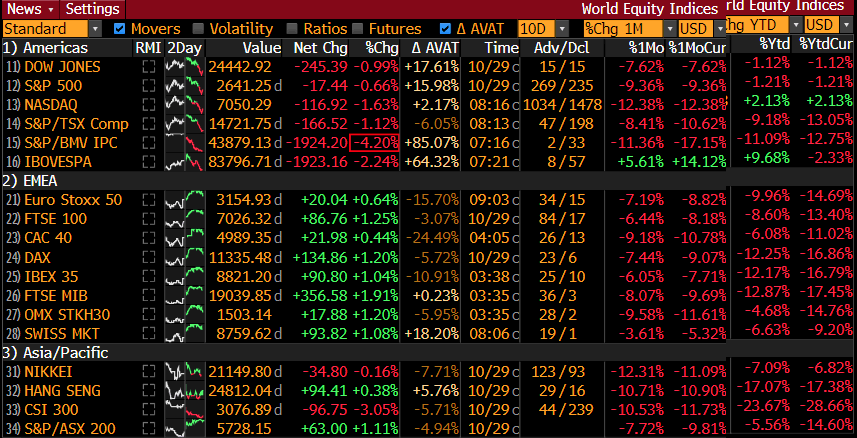Uncheck the Δ AVAT checkbox

click(445, 28)
